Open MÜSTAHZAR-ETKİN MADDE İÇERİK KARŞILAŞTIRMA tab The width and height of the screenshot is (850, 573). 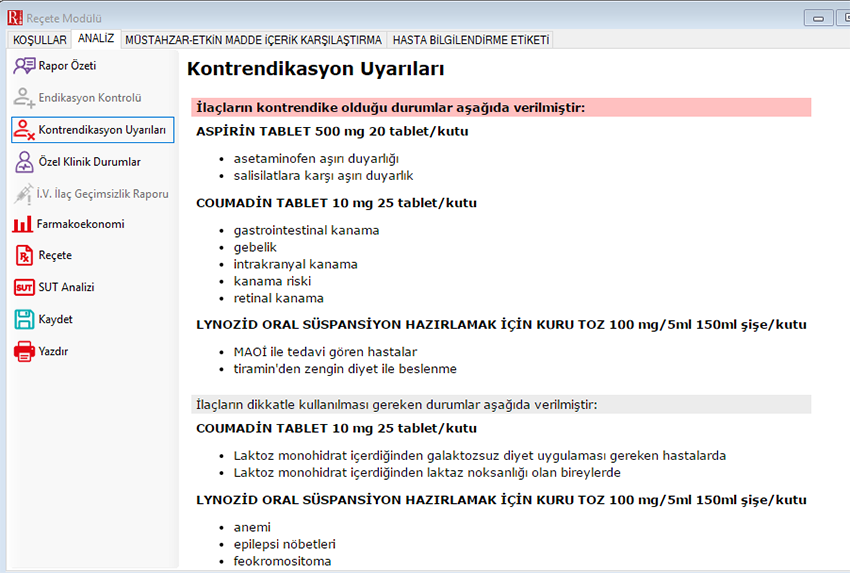(x=253, y=40)
